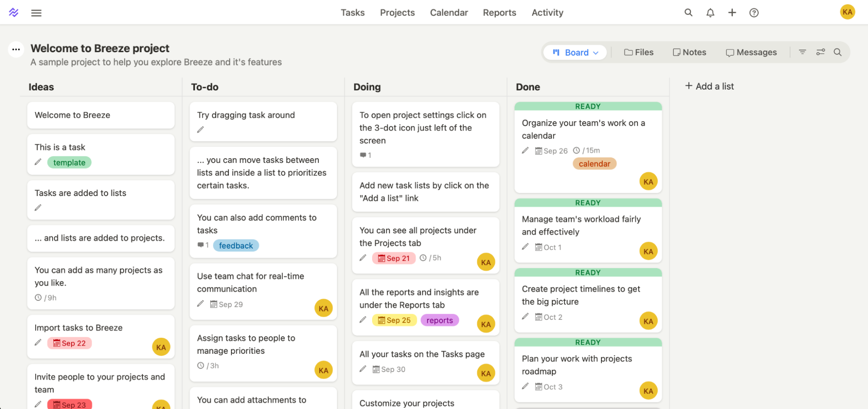Click the yellow 'Sep 25' due date
The image size is (868, 409).
tap(394, 320)
